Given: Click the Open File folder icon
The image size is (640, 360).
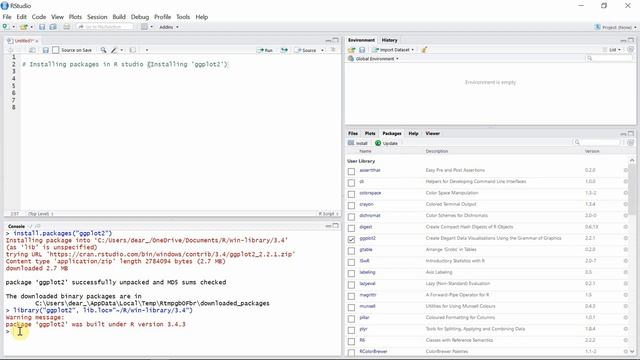Looking at the screenshot, I should pos(24,27).
